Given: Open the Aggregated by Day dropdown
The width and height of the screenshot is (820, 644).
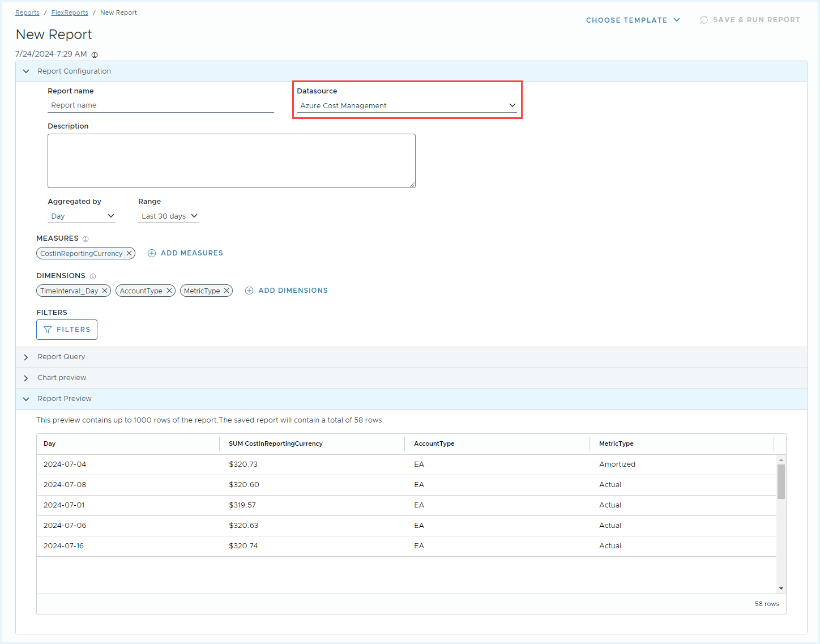Looking at the screenshot, I should [x=82, y=216].
